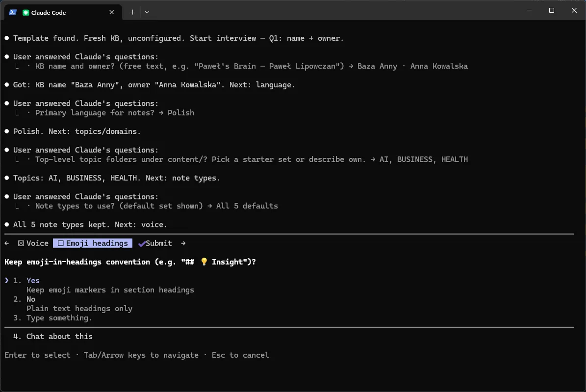Viewport: 586px width, 392px height.
Task: Select the Emoji headings tab label
Action: tap(97, 244)
